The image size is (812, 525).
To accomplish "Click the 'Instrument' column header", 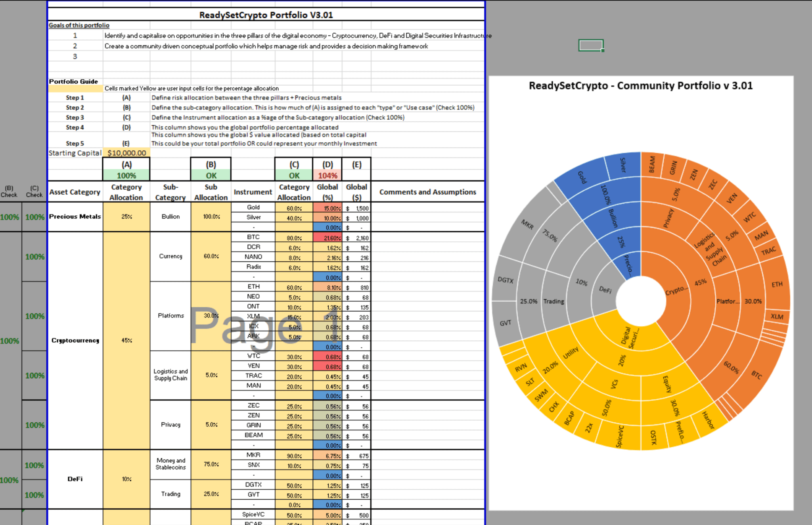I will pos(253,192).
